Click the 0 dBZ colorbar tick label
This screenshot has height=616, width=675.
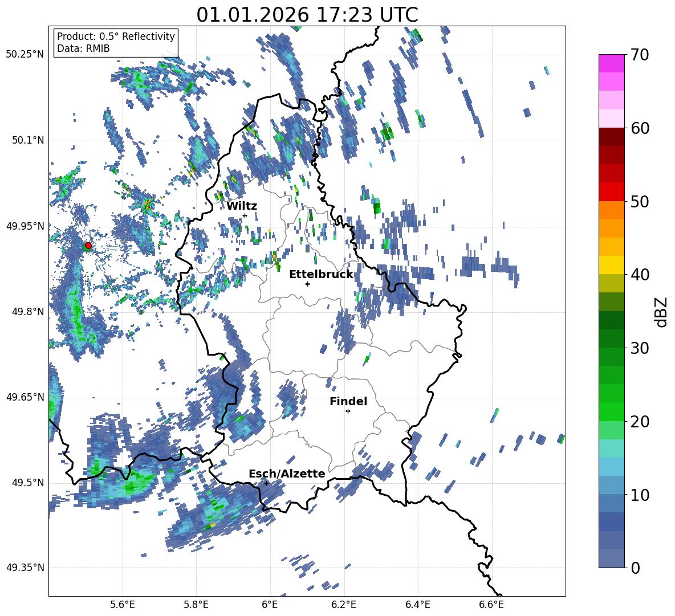(636, 568)
